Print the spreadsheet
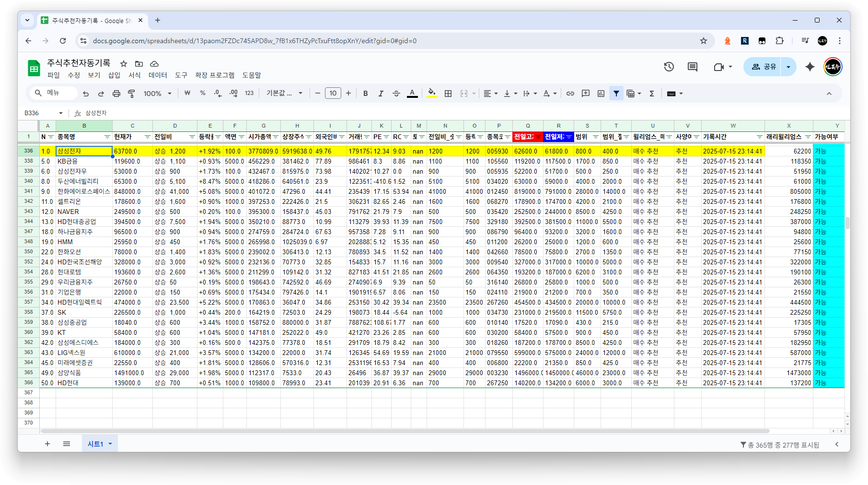The image size is (868, 485). [x=116, y=94]
